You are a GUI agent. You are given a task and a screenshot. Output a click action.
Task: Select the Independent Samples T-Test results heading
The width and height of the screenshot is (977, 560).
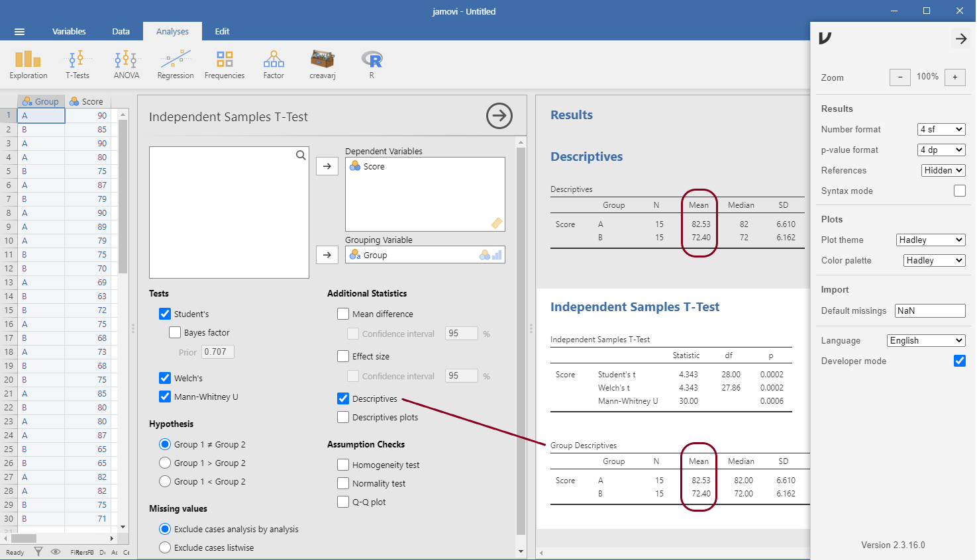point(635,306)
